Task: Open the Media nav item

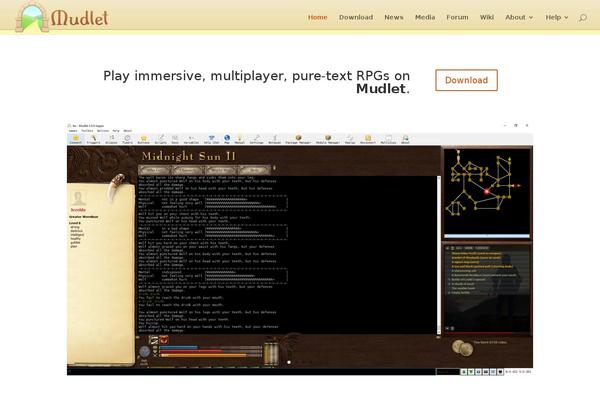Action: pyautogui.click(x=425, y=17)
